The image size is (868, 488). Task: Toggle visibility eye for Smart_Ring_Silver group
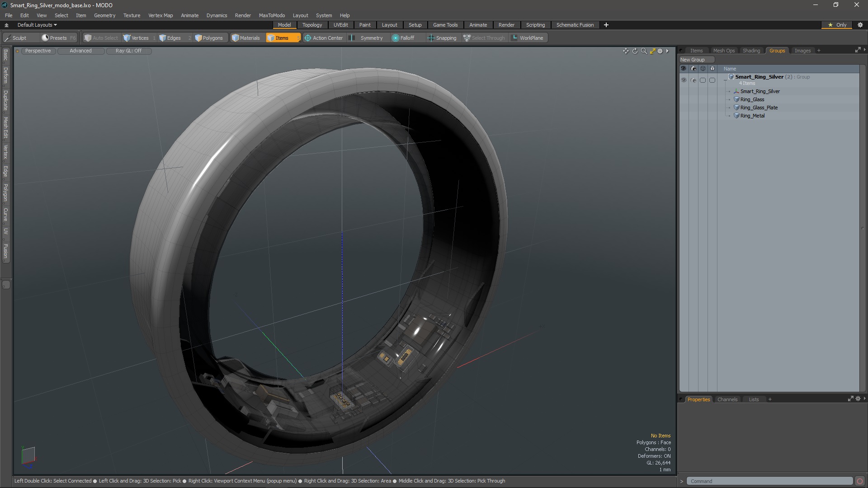point(684,80)
